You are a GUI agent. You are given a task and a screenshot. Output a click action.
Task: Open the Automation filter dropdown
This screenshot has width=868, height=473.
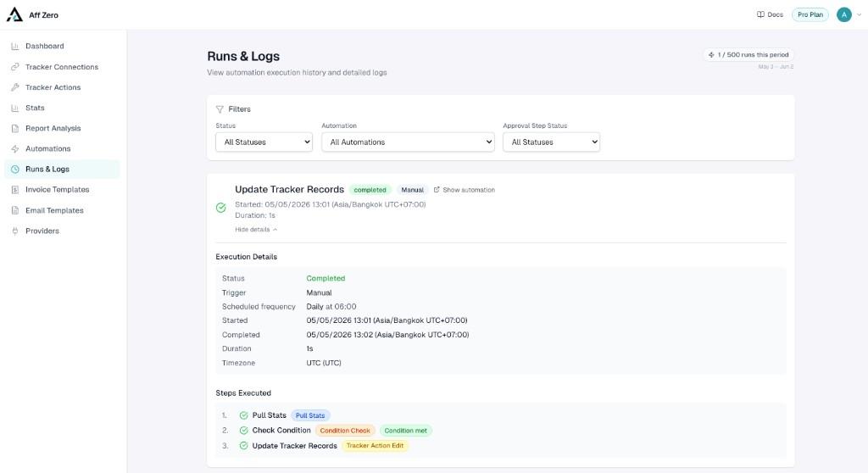(x=408, y=142)
